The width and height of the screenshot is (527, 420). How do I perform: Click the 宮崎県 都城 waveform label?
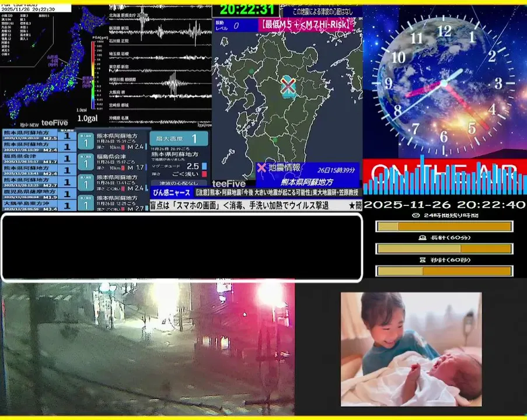[x=118, y=105]
